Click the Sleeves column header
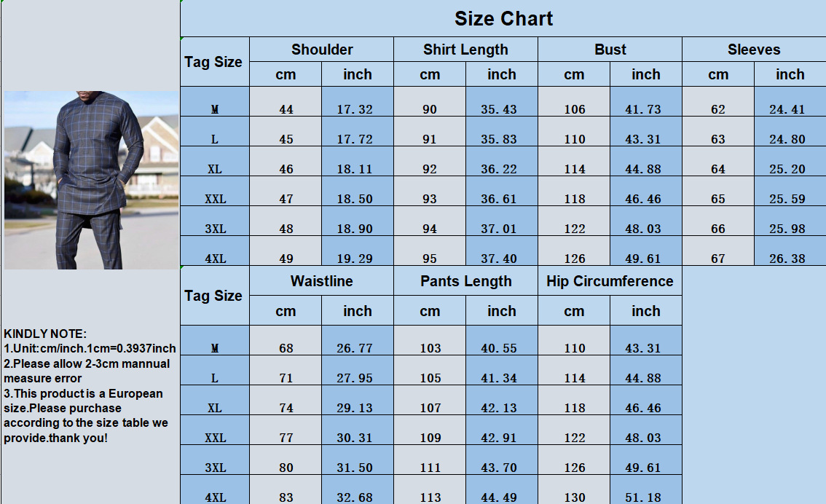826x504 pixels. click(754, 50)
